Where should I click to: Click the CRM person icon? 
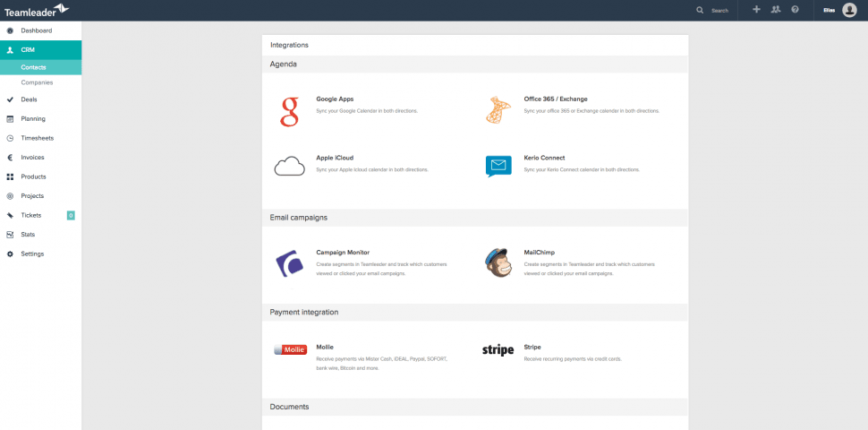point(10,50)
